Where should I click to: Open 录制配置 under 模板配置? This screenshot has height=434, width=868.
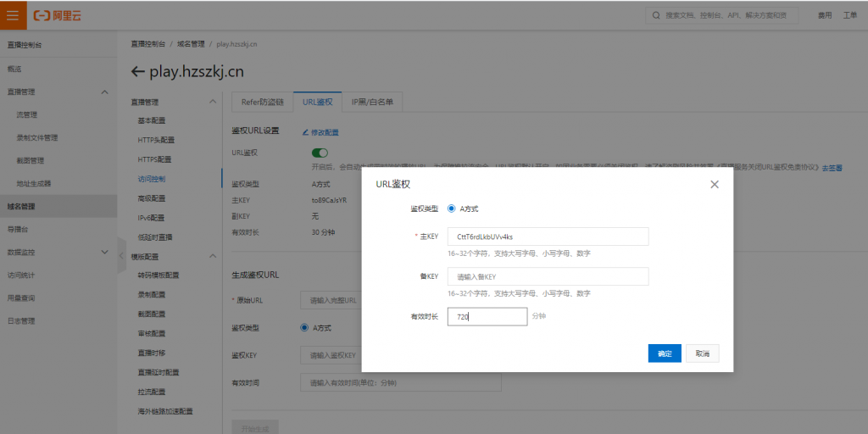pyautogui.click(x=151, y=294)
